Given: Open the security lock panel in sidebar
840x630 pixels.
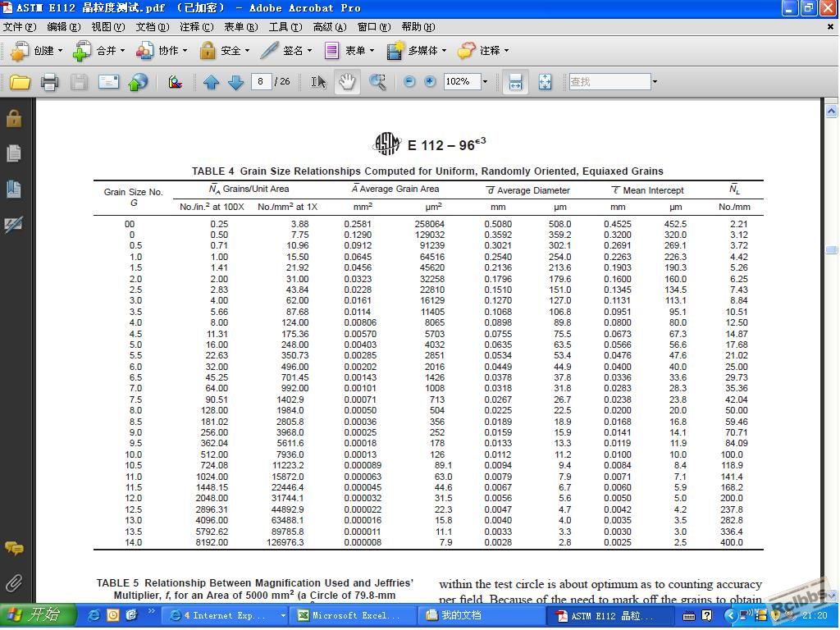Looking at the screenshot, I should click(x=14, y=118).
